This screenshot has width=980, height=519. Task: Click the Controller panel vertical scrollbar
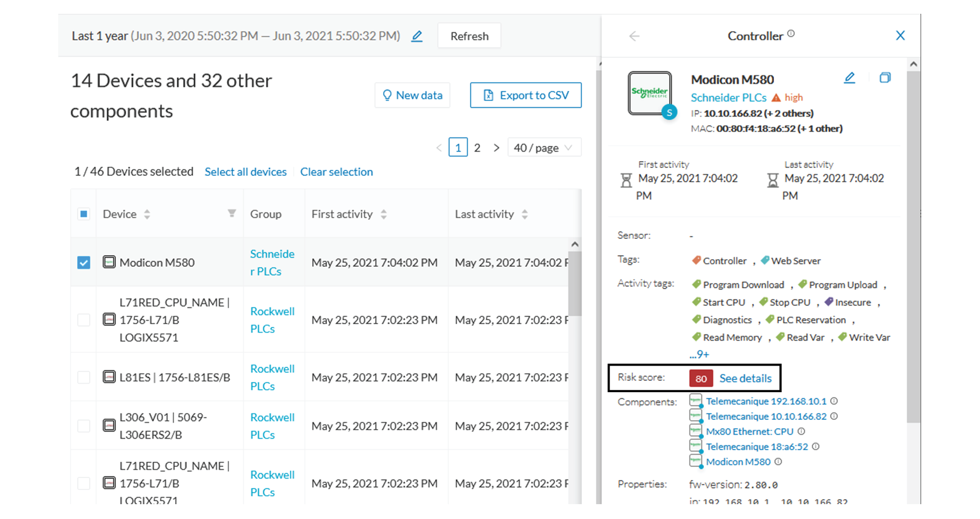point(913,246)
